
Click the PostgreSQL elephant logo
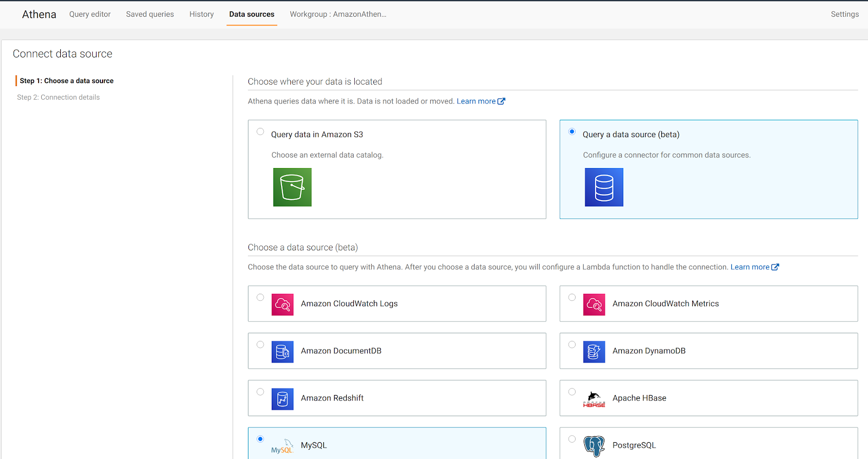(594, 446)
